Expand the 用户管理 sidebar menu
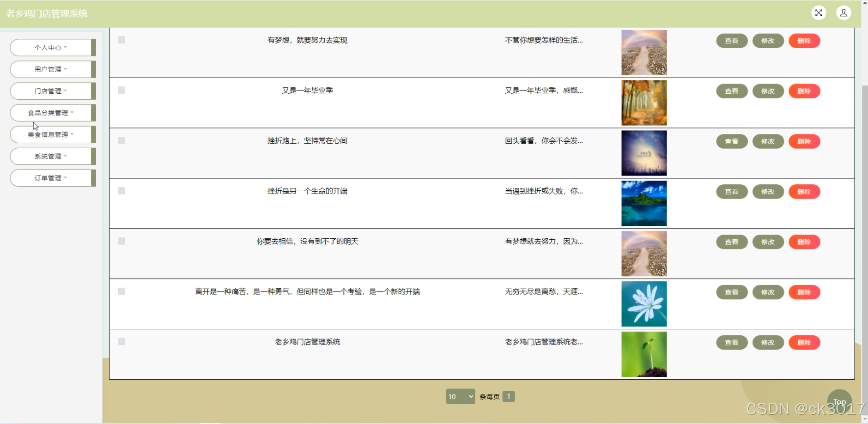 [x=53, y=69]
